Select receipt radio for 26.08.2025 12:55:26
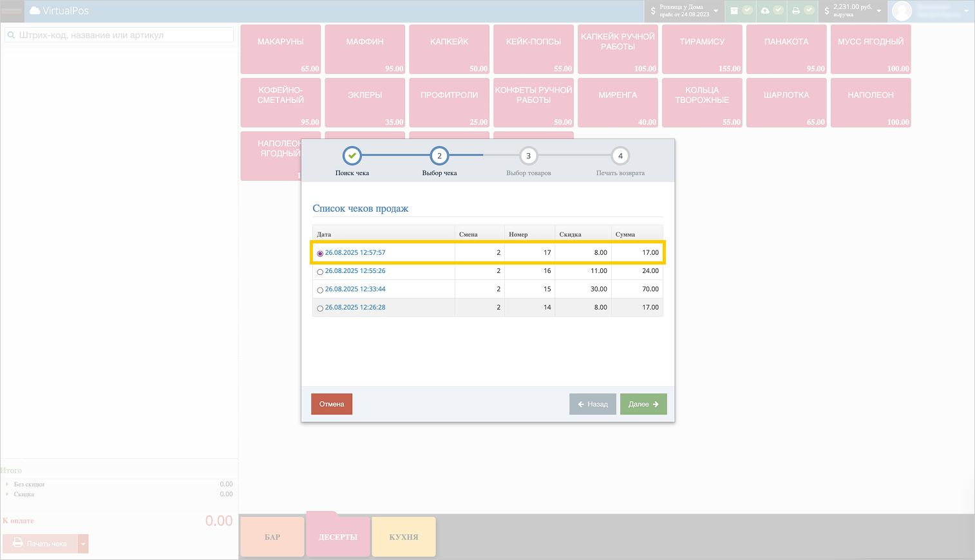 [x=320, y=272]
